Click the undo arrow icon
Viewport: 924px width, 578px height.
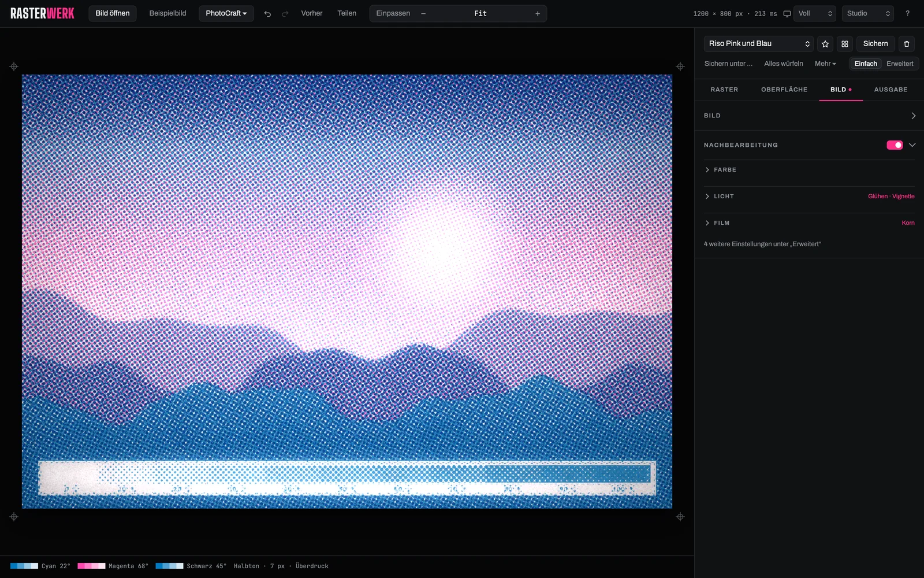click(x=267, y=14)
